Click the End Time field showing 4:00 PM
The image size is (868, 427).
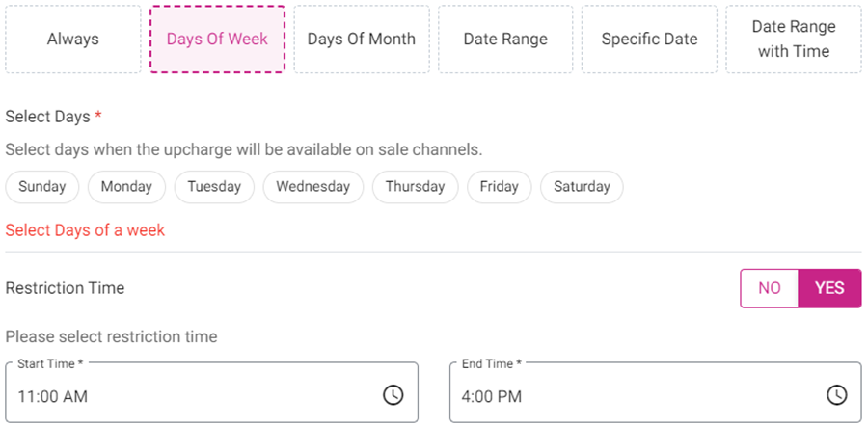click(637, 395)
